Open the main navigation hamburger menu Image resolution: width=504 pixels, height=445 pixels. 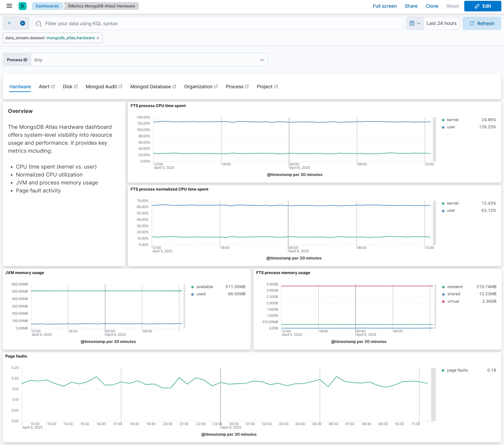[9, 6]
